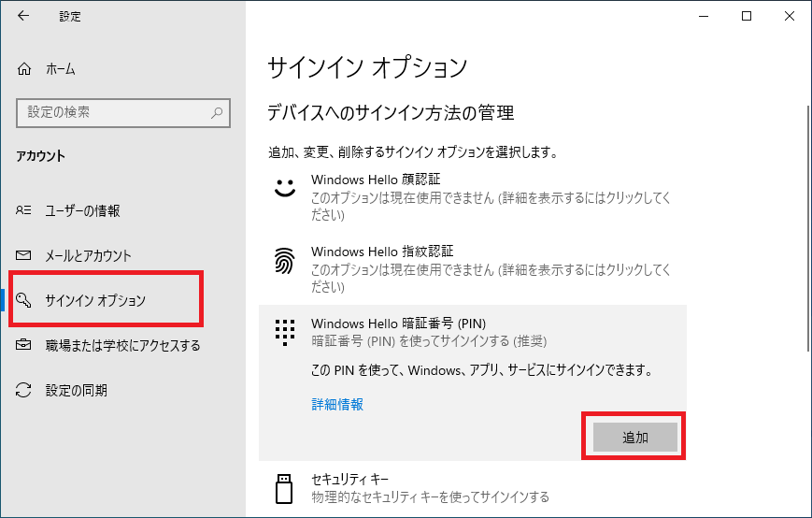This screenshot has width=812, height=518.
Task: Collapse Windows Hello 暗証番号 (PIN) option
Action: tap(472, 332)
